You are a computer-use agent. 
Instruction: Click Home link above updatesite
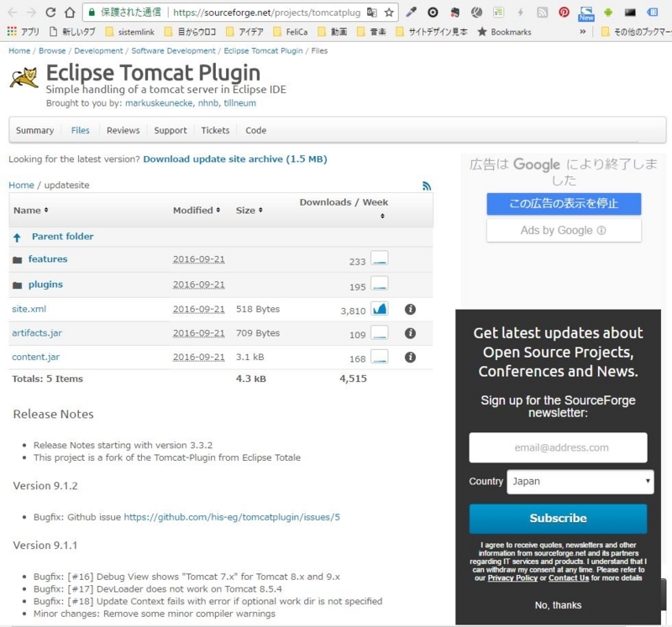(x=21, y=185)
